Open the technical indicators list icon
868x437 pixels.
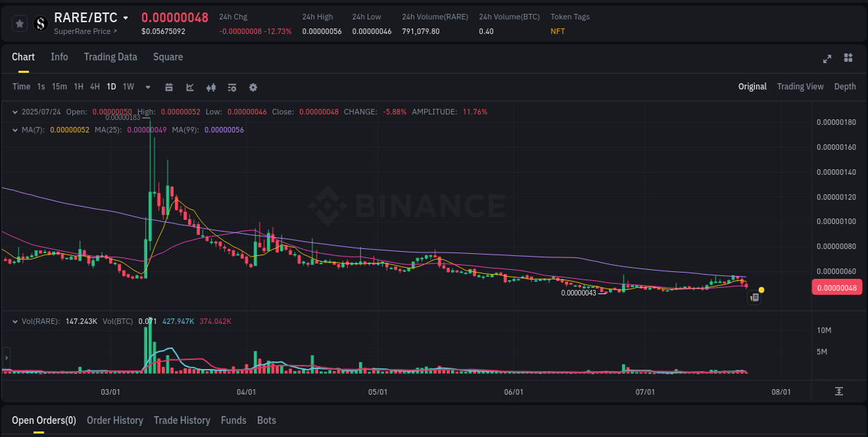(x=232, y=87)
